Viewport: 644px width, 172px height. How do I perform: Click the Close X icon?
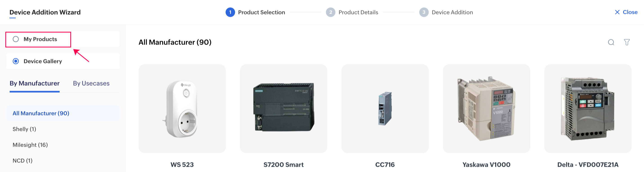coord(617,12)
